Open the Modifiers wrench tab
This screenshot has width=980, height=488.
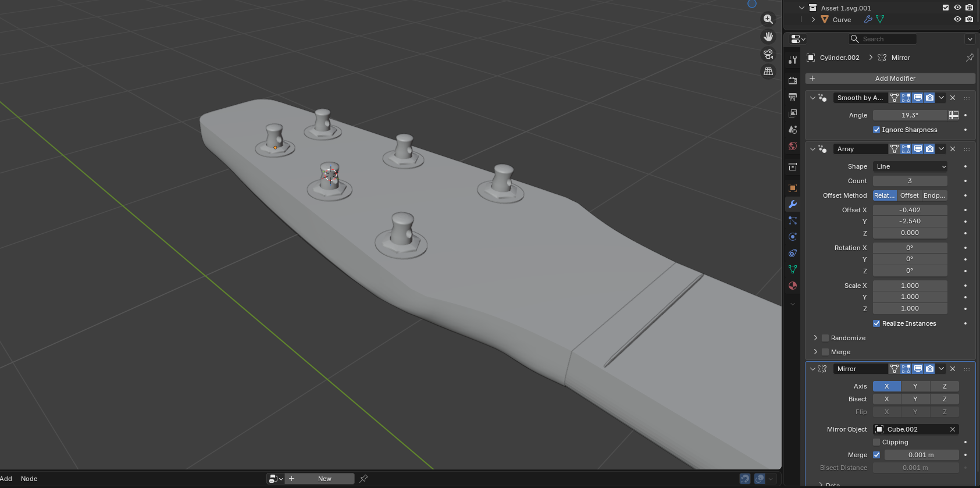pos(792,204)
